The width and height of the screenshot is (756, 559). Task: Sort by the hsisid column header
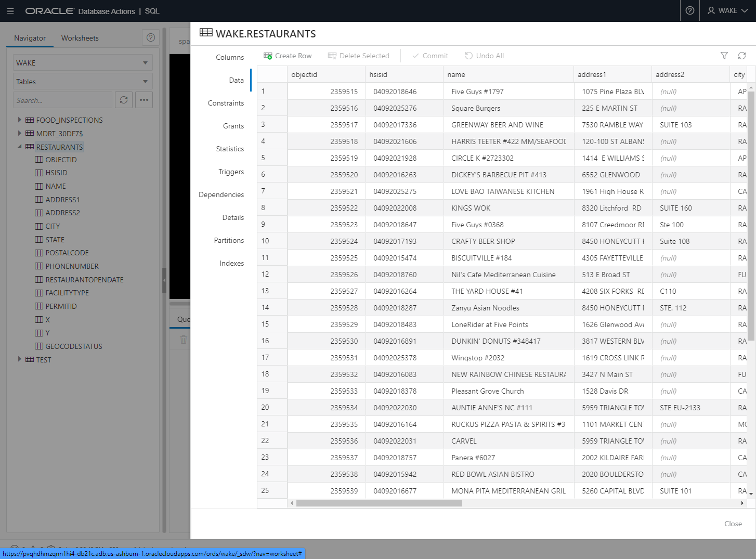tap(404, 74)
